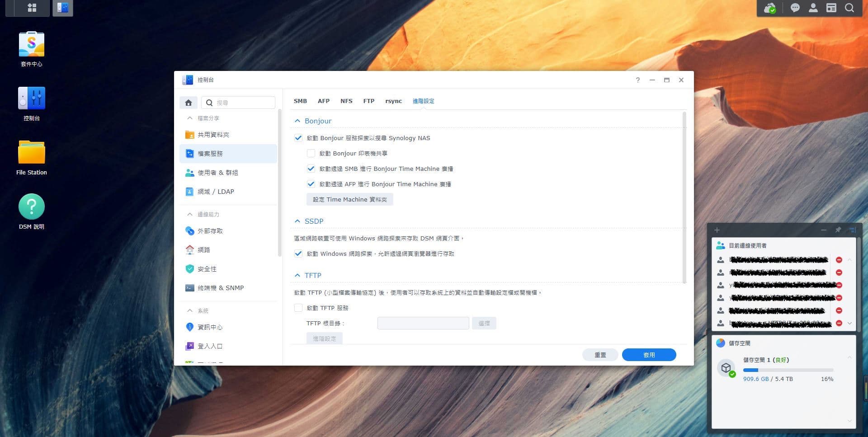This screenshot has height=437, width=868.
Task: Toggle Windows network discovery checkbox
Action: (298, 254)
